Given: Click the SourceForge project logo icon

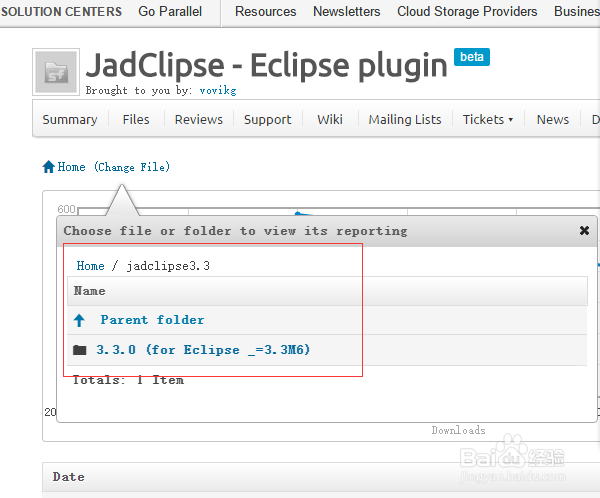Looking at the screenshot, I should (x=56, y=72).
